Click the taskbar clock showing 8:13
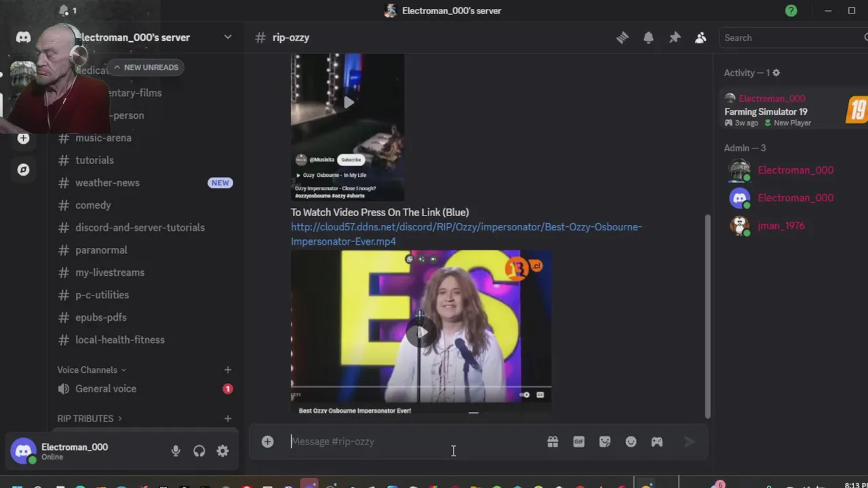Viewport: 868px width, 488px height. [x=856, y=485]
